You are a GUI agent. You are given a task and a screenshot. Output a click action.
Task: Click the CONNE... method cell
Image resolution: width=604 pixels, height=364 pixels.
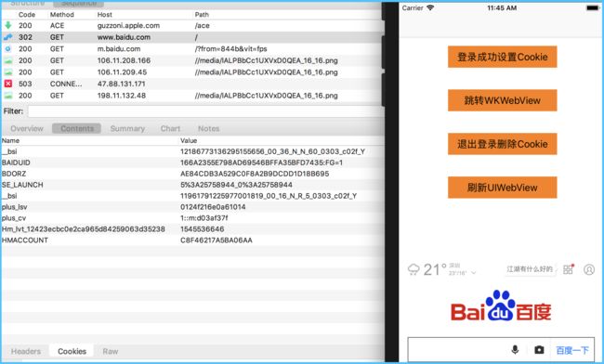66,84
